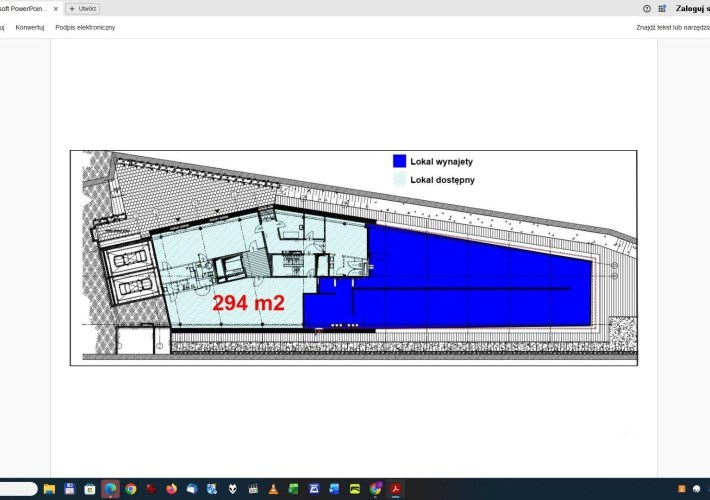Close the PowerPoint document tab
Image resolution: width=710 pixels, height=500 pixels.
56,8
